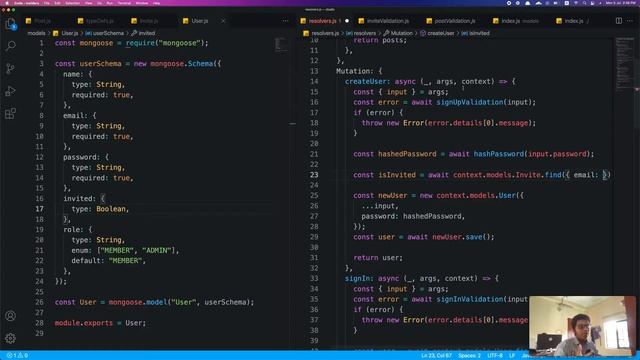Click 'createUser' in the Mutation resolver
640x360 pixels.
tap(365, 81)
